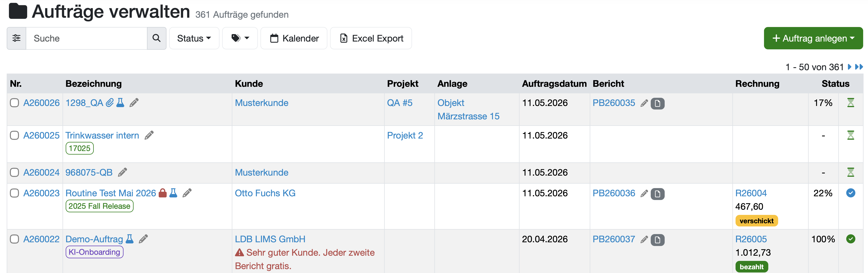The image size is (868, 273).
Task: Select the checkbox of order A260024
Action: pos(15,172)
